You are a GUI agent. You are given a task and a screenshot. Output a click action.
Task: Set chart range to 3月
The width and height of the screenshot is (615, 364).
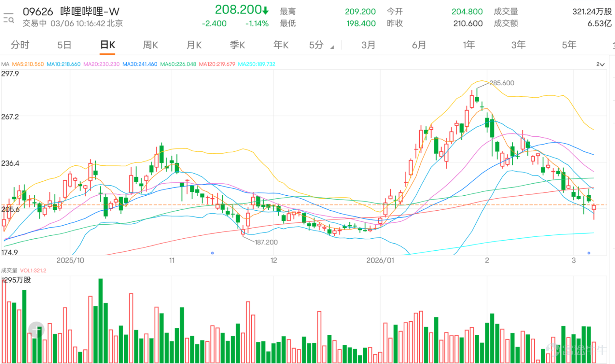coord(368,45)
